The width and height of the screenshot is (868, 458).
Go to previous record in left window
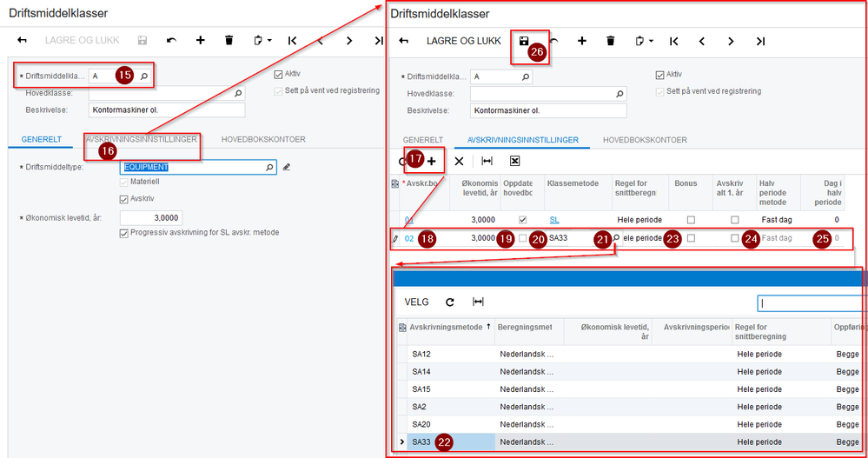(x=321, y=41)
